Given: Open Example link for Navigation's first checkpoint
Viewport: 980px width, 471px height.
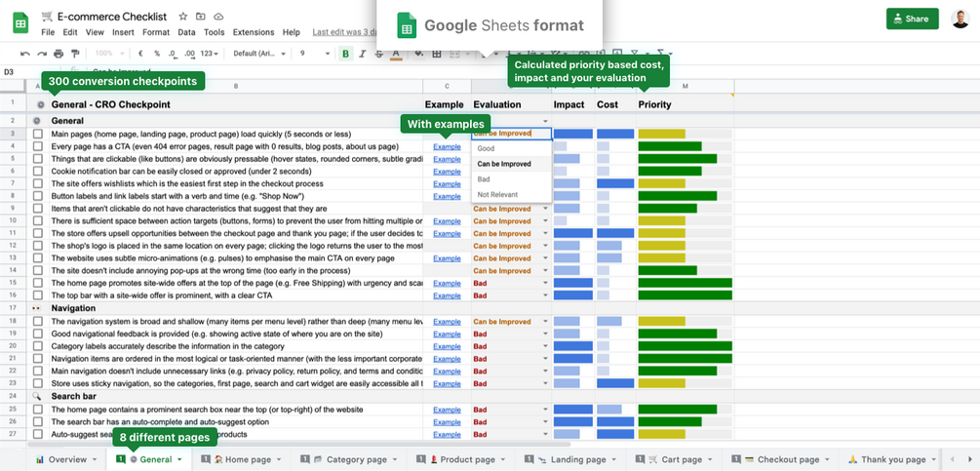Looking at the screenshot, I should point(447,321).
